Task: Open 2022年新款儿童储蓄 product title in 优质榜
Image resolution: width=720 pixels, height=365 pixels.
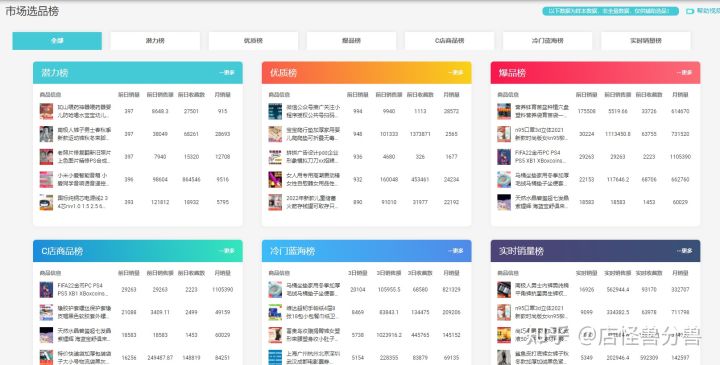Action: coord(312,202)
